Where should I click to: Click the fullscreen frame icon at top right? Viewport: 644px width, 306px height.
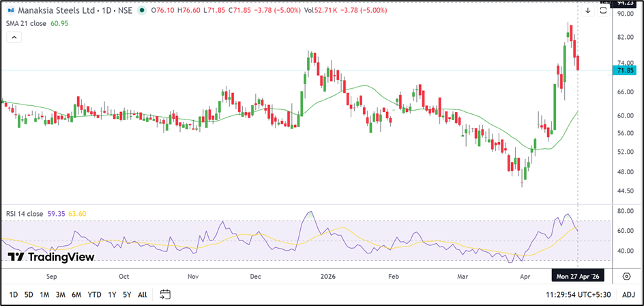603,11
